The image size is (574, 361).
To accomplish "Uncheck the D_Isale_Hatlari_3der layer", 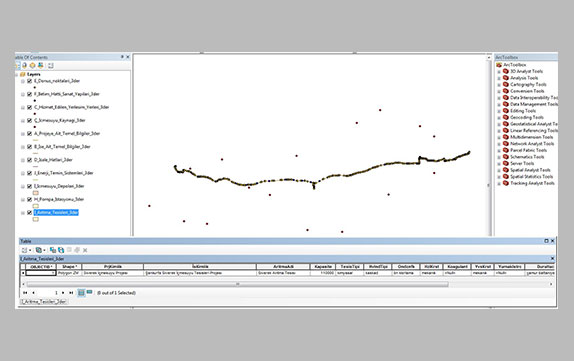I will [x=30, y=160].
